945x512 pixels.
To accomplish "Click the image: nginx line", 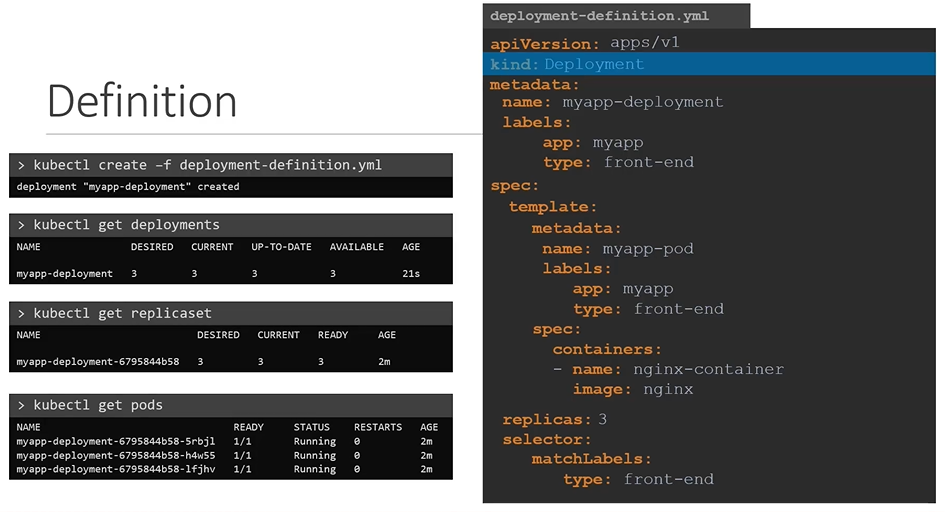I will coord(632,389).
